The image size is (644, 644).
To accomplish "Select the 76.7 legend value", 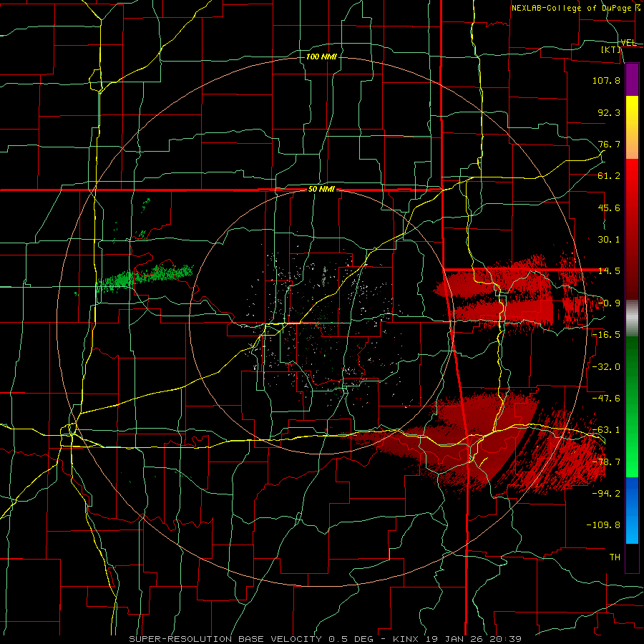I will coord(609,144).
